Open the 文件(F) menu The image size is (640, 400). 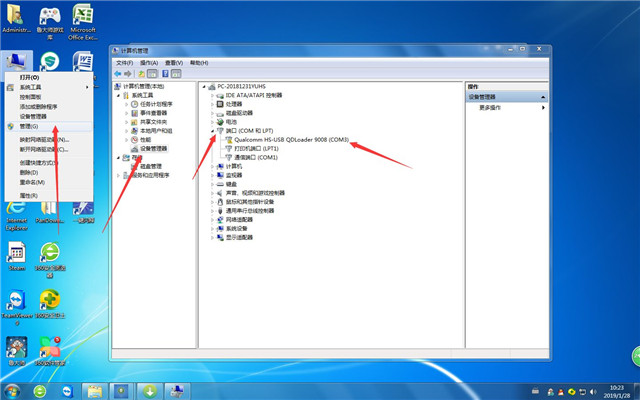pyautogui.click(x=125, y=62)
